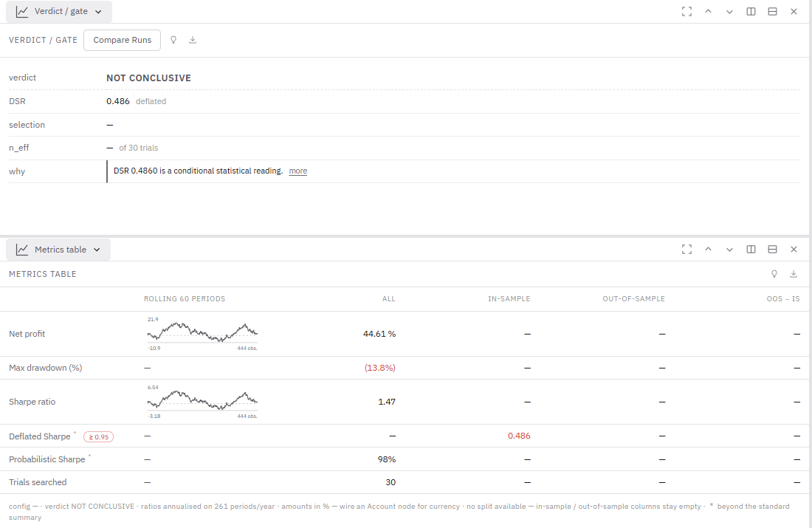This screenshot has height=528, width=812.
Task: Click the Max drawdown value (13.8%)
Action: (x=379, y=368)
